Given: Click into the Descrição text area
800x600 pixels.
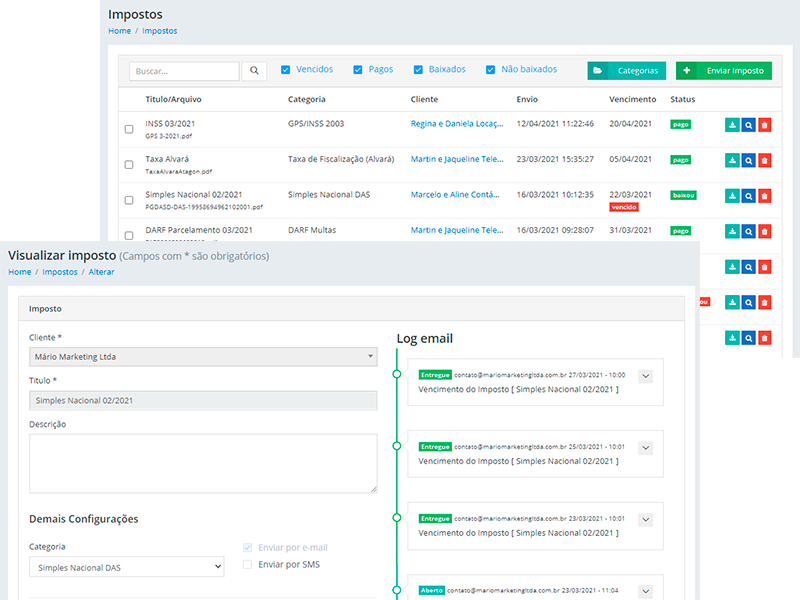Looking at the screenshot, I should click(x=203, y=462).
